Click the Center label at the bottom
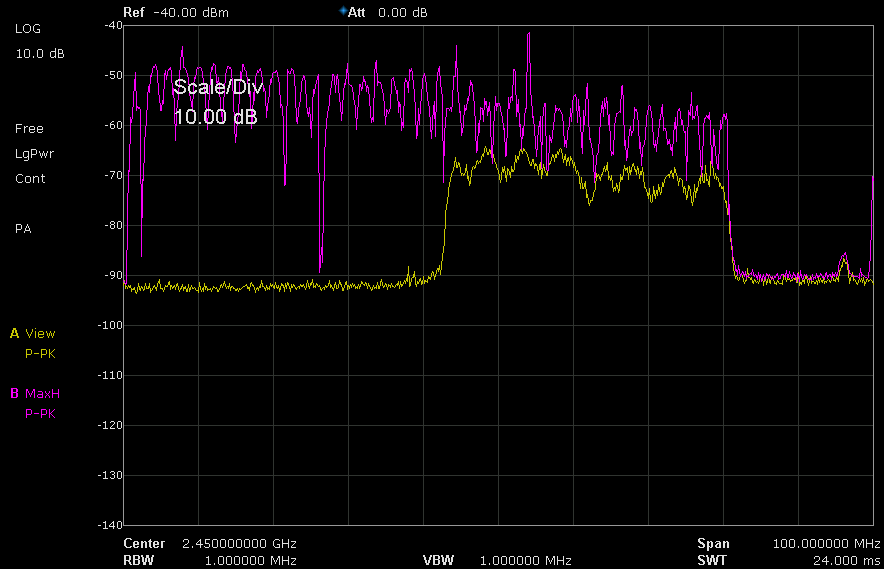Viewport: 884px width, 569px height. click(144, 544)
